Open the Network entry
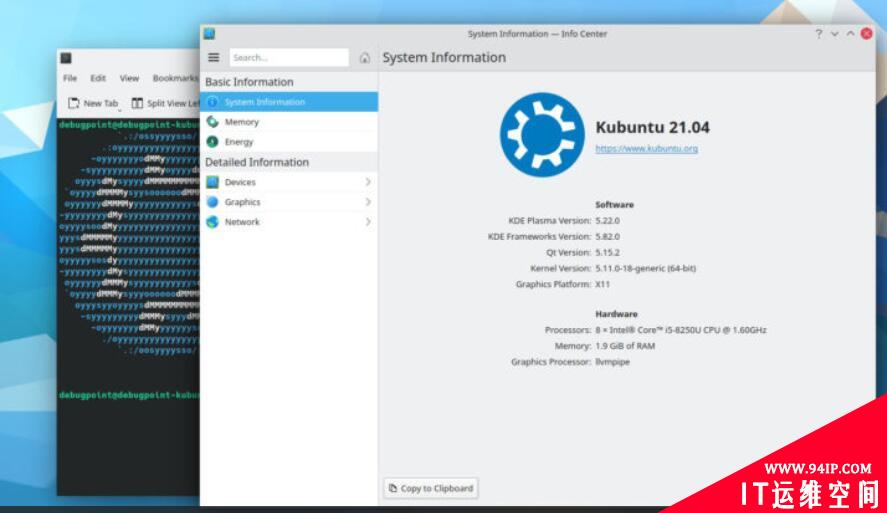 point(289,222)
